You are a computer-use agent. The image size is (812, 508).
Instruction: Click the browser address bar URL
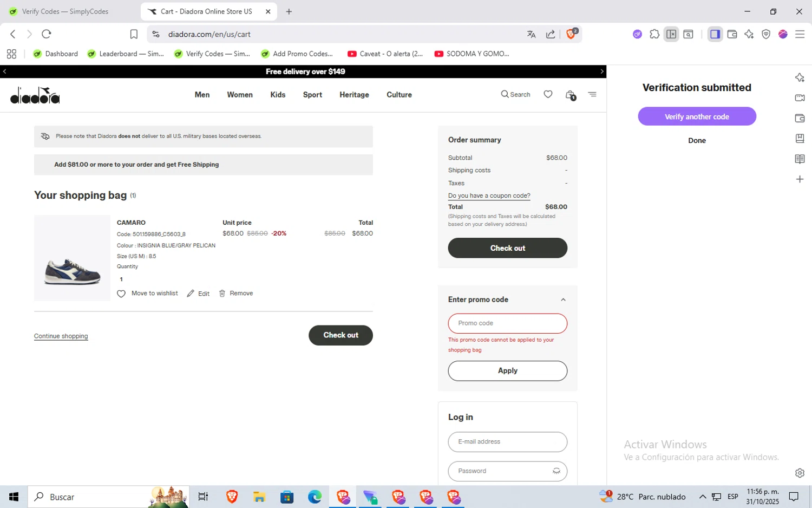click(209, 34)
